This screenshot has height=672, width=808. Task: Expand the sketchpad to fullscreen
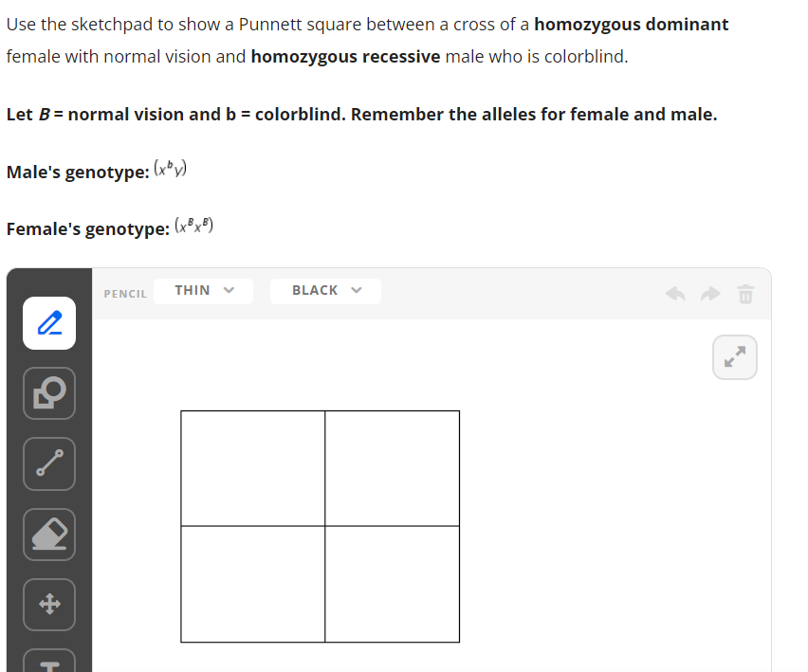(734, 357)
